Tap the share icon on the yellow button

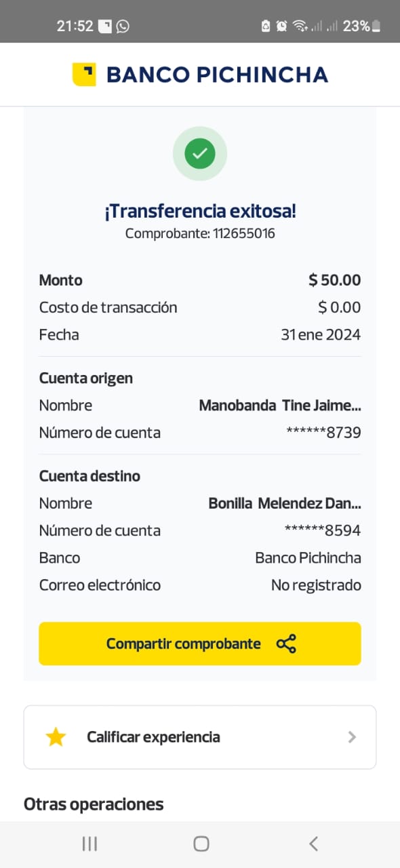[286, 644]
